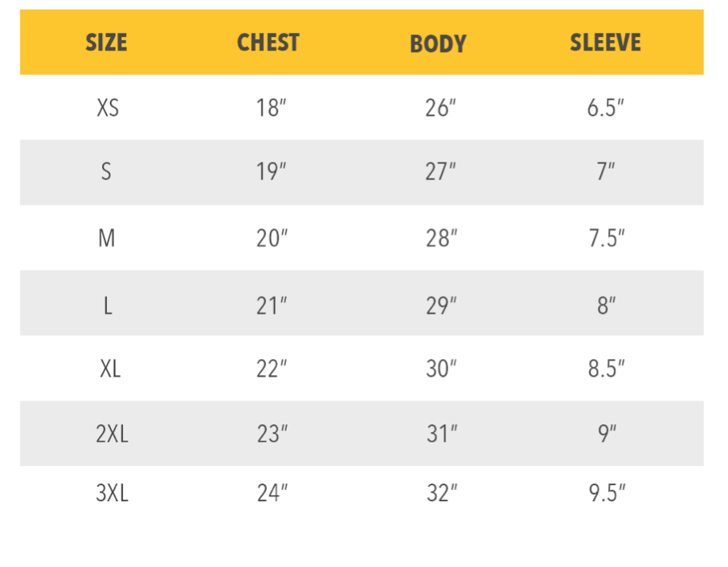Click the 30" body measurement cell

(x=441, y=369)
